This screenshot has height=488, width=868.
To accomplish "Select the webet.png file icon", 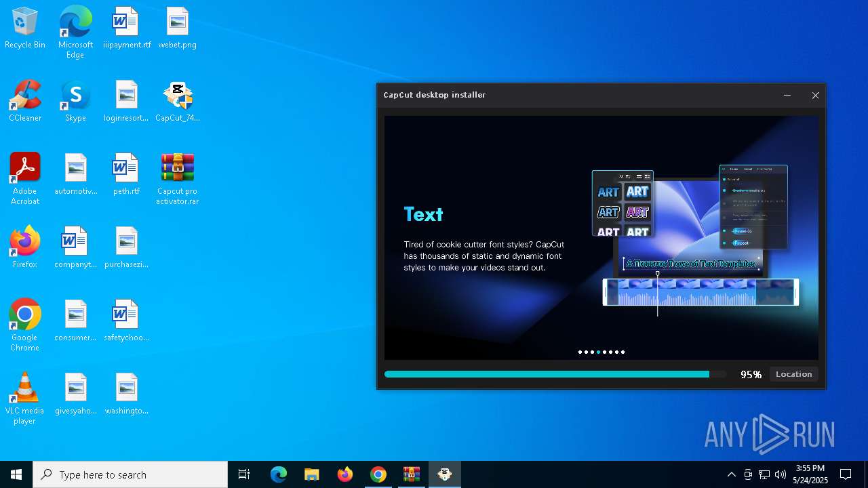I will click(177, 28).
